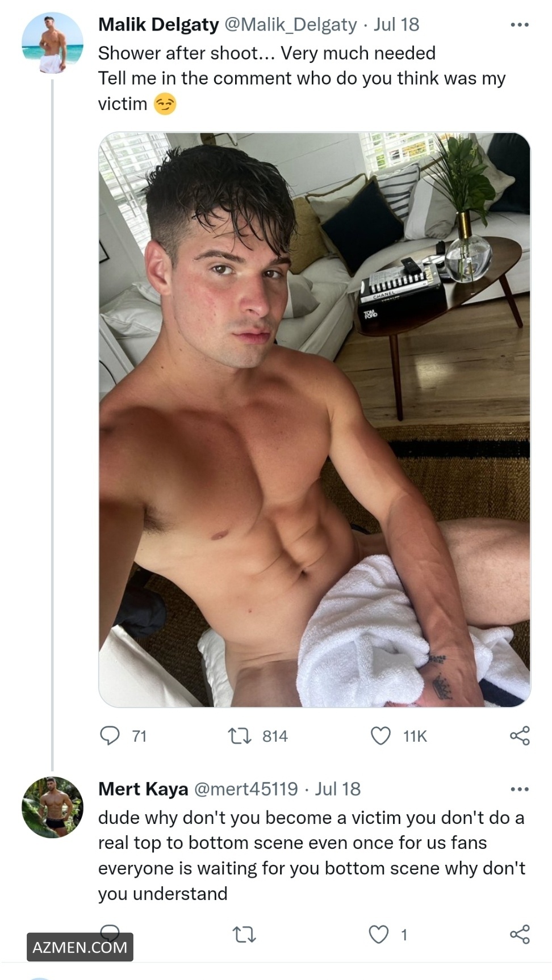This screenshot has height=980, width=552.
Task: Like Mert Kaya's reply
Action: point(379,934)
